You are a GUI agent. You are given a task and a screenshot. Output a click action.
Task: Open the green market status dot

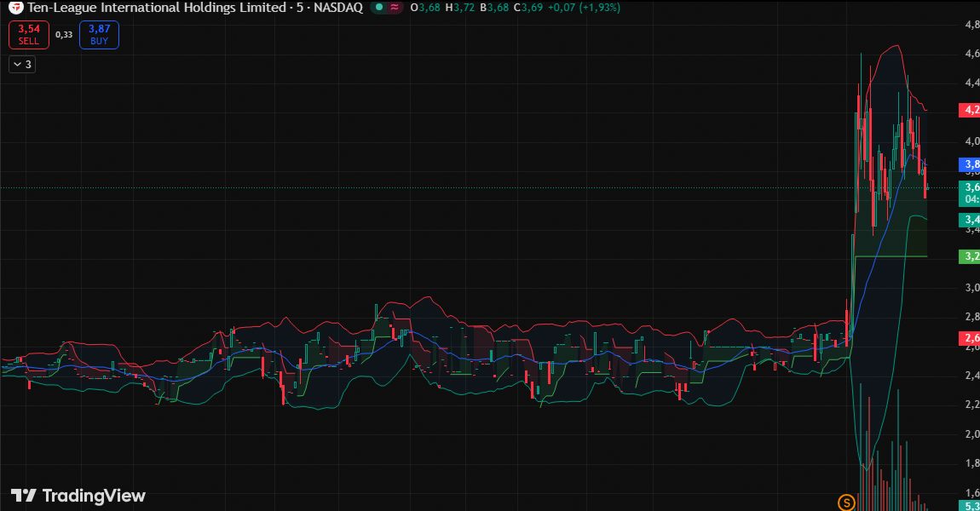(378, 8)
